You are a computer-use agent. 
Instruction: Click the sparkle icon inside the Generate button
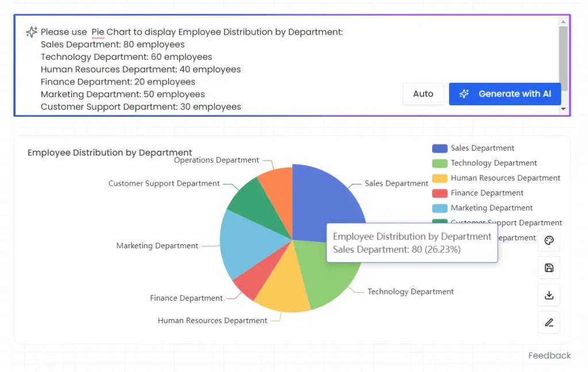[463, 94]
